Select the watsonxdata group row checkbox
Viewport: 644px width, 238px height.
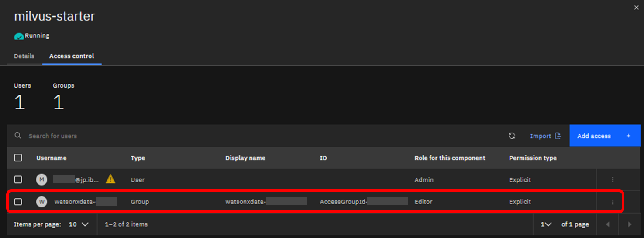[18, 202]
